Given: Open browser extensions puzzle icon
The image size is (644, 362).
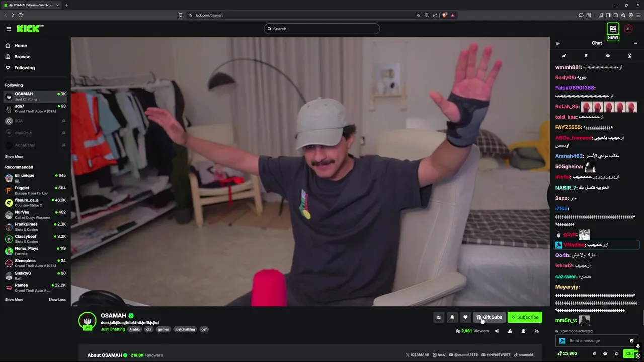Looking at the screenshot, I should click(581, 15).
